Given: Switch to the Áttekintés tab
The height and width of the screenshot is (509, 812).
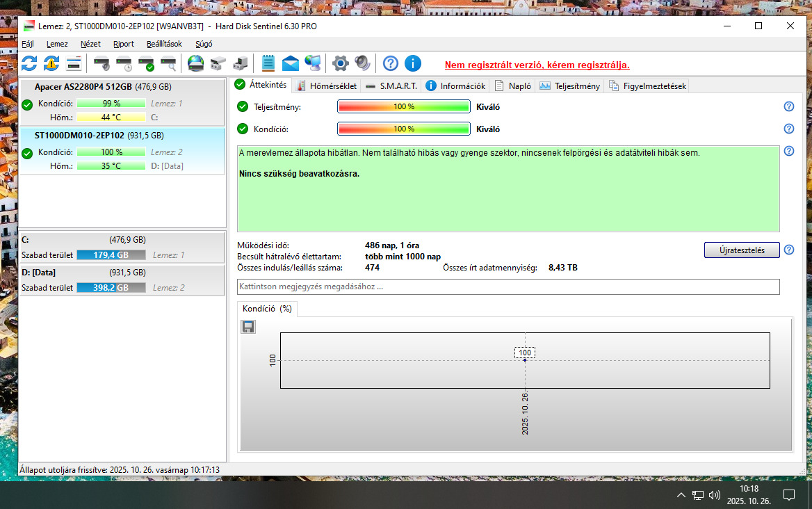Looking at the screenshot, I should 261,85.
